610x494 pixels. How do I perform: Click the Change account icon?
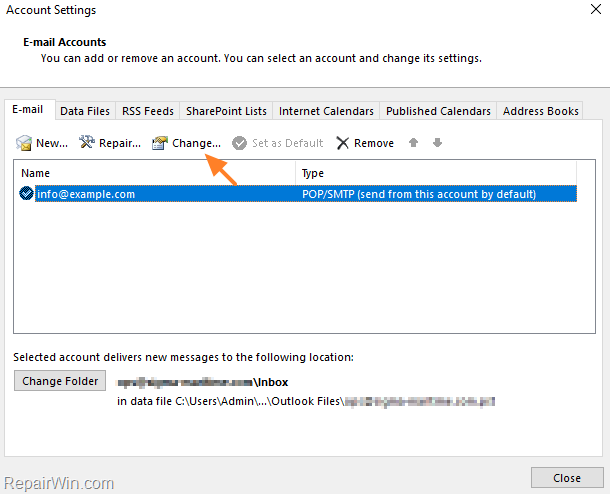160,143
